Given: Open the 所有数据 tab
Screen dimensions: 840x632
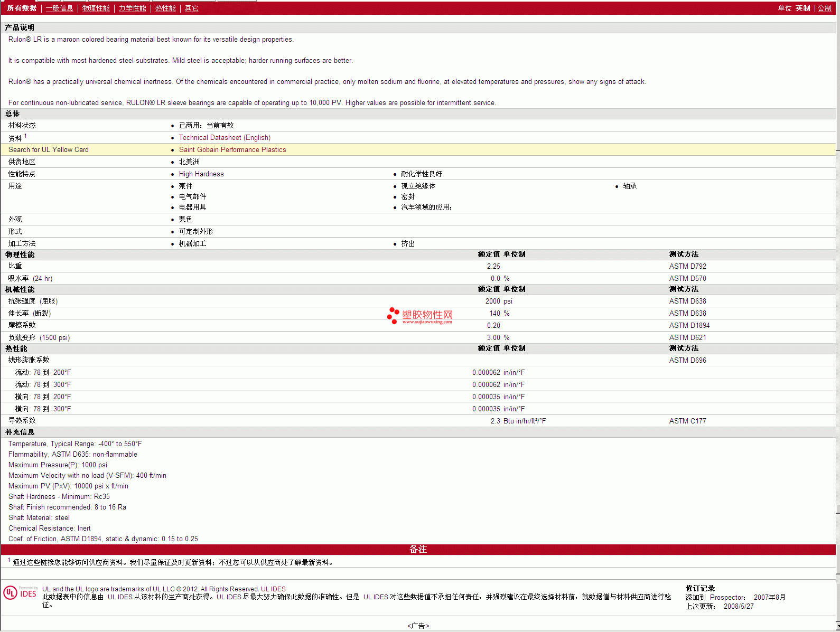Looking at the screenshot, I should pyautogui.click(x=22, y=8).
